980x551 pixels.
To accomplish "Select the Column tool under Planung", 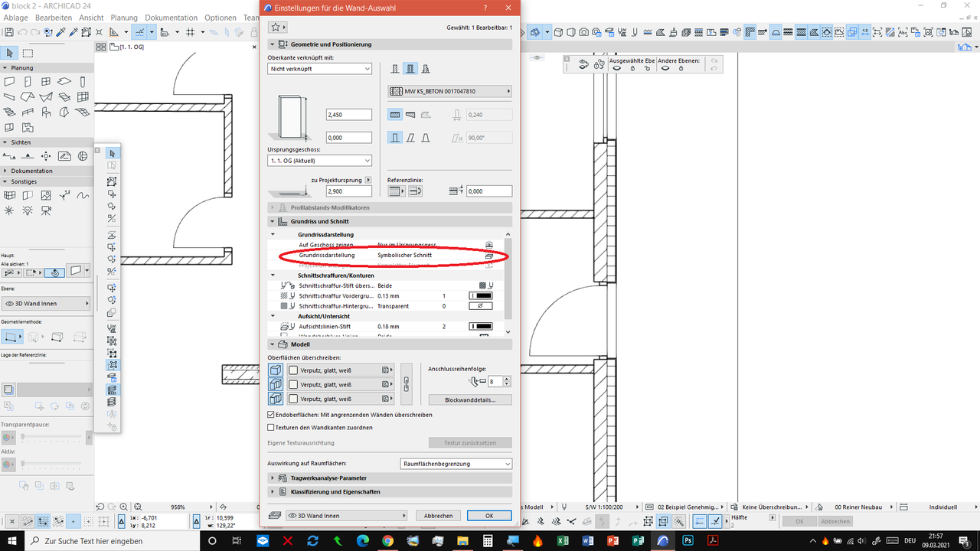I will tap(83, 82).
